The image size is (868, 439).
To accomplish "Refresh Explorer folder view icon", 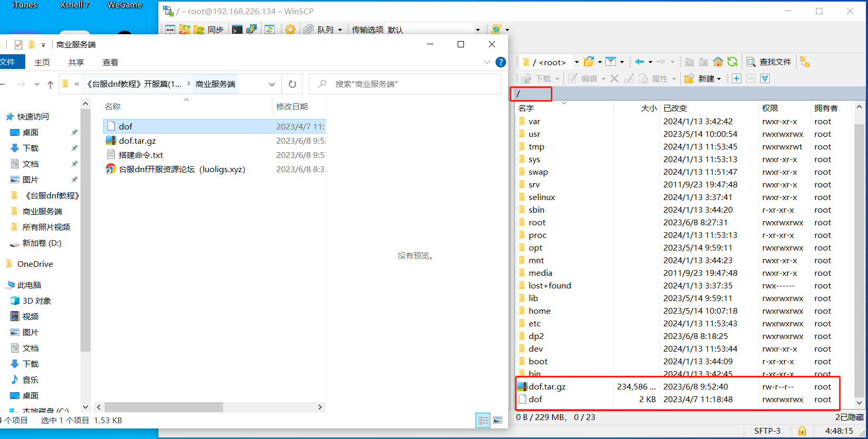I will point(292,84).
